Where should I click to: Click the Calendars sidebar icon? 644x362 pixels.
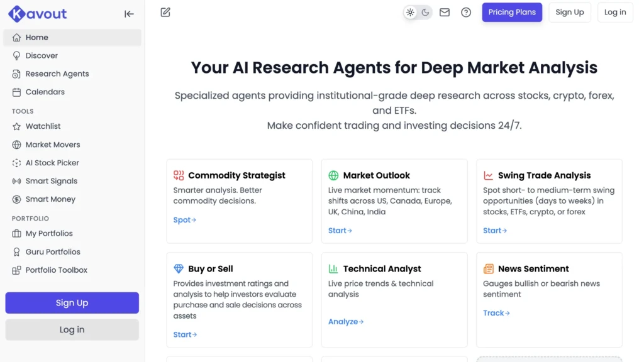16,92
